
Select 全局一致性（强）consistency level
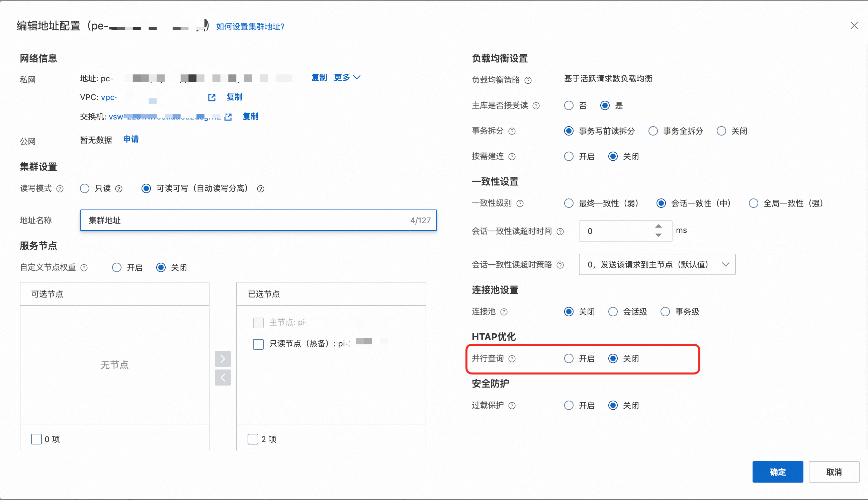click(753, 203)
